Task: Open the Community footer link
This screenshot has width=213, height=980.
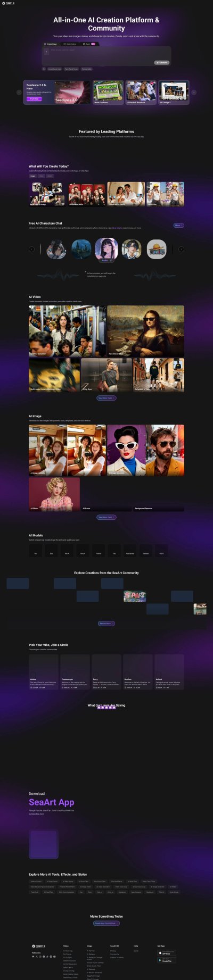Action: coord(115,954)
